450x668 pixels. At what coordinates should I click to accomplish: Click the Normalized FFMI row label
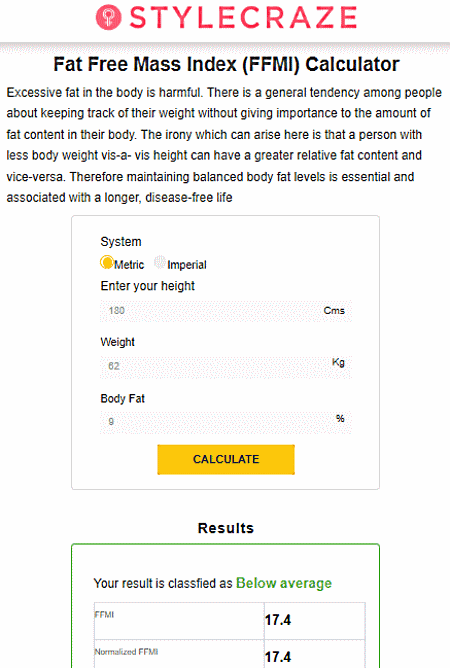(127, 652)
